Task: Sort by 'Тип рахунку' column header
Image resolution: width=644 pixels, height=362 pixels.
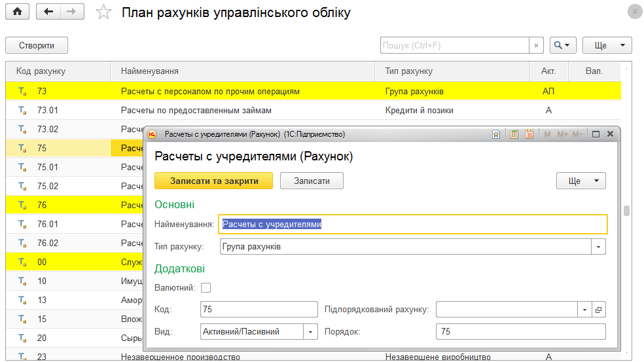Action: [x=452, y=71]
